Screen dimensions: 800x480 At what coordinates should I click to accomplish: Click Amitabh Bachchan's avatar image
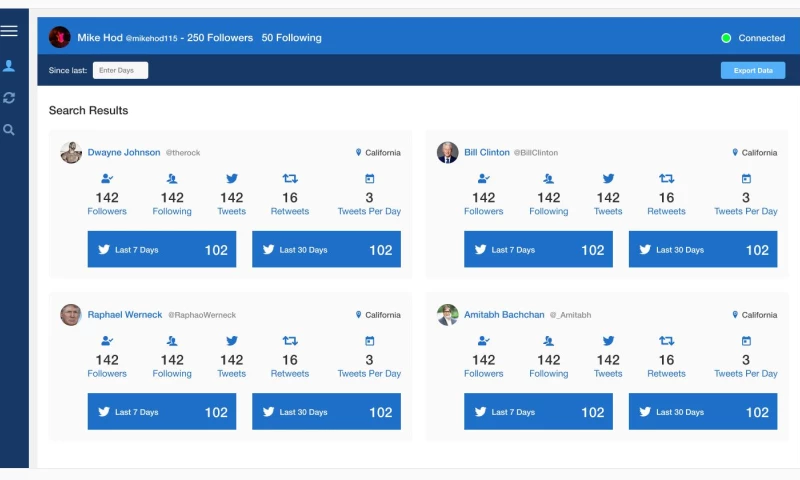(x=447, y=315)
